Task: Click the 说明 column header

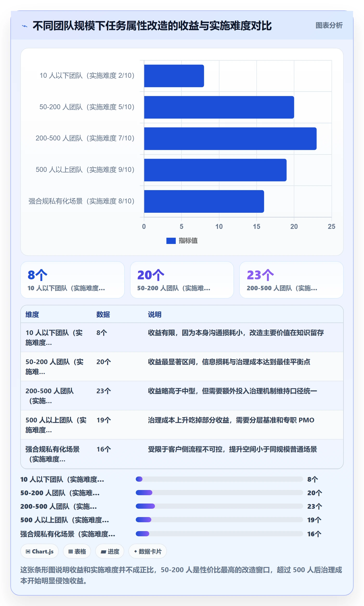Action: (155, 314)
